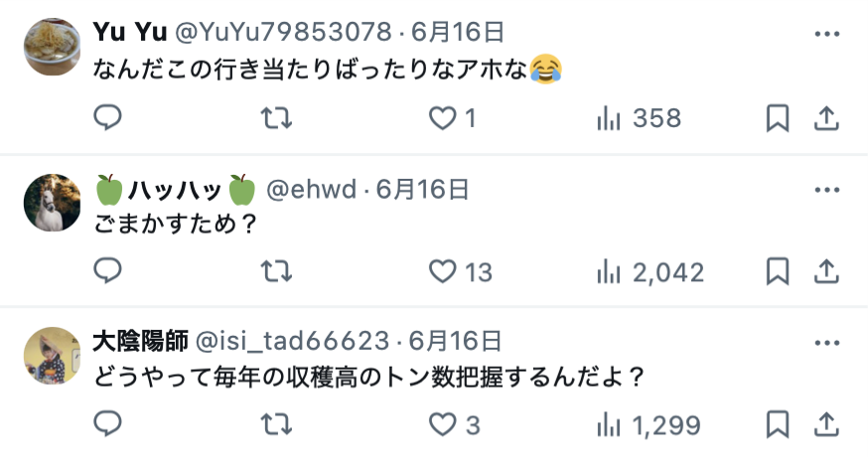Open more options for 大陰陽師's tweet

pos(827,343)
